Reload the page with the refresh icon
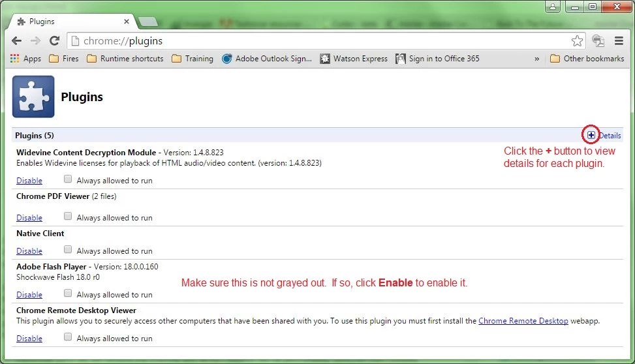 point(54,40)
